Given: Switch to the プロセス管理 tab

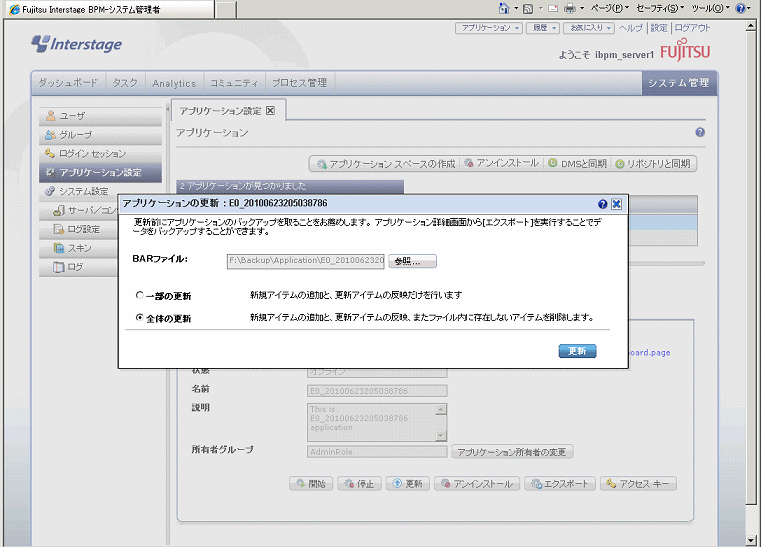Looking at the screenshot, I should pyautogui.click(x=299, y=83).
